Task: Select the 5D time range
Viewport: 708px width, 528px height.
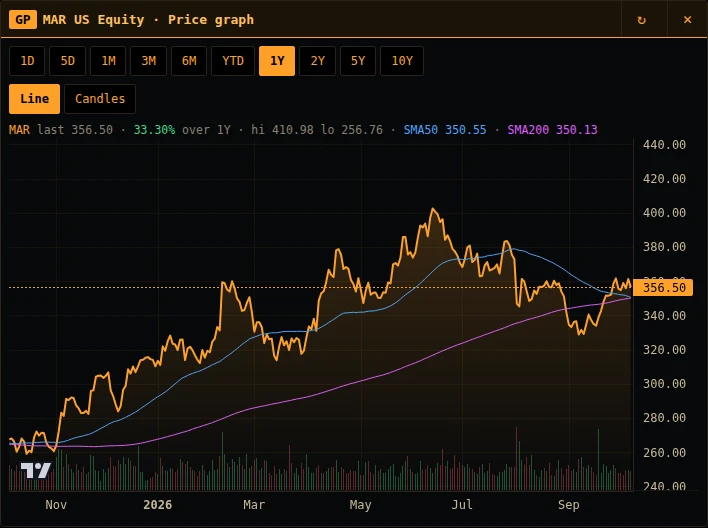Action: click(x=67, y=61)
